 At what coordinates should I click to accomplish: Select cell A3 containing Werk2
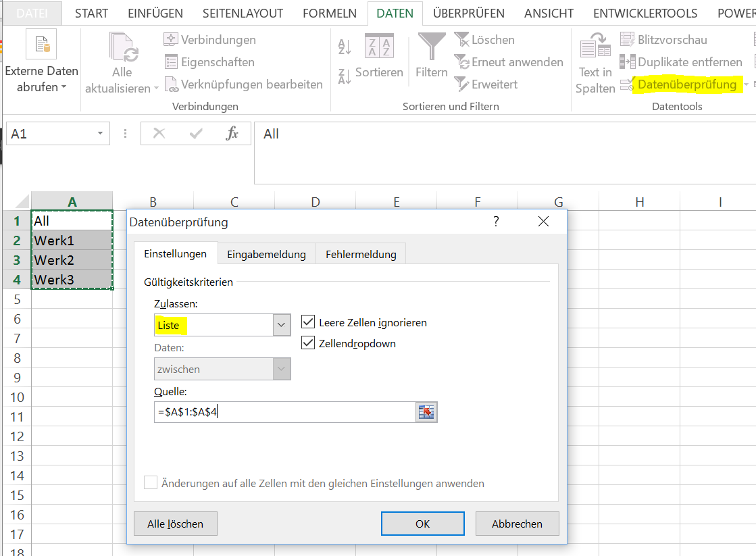coord(72,260)
